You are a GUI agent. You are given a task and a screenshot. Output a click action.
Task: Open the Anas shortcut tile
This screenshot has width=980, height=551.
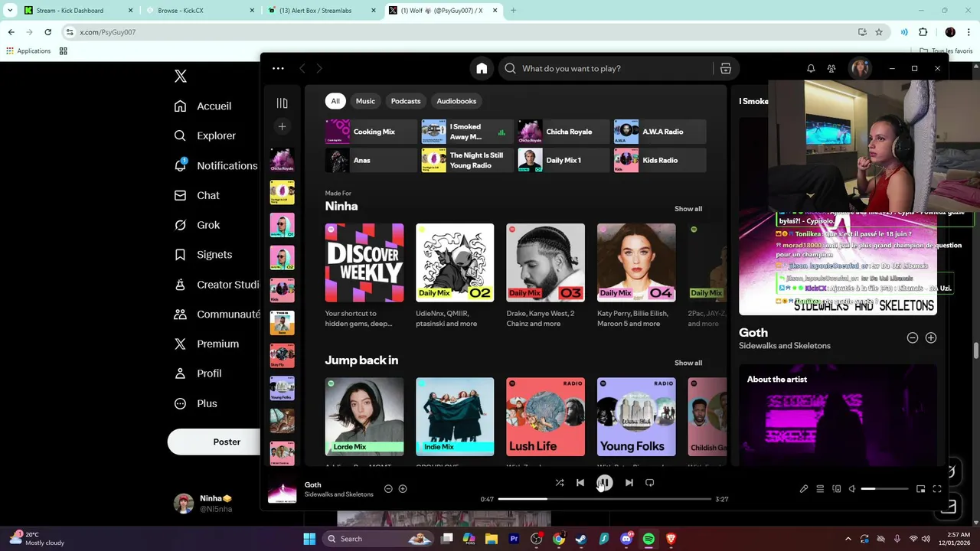click(x=371, y=160)
